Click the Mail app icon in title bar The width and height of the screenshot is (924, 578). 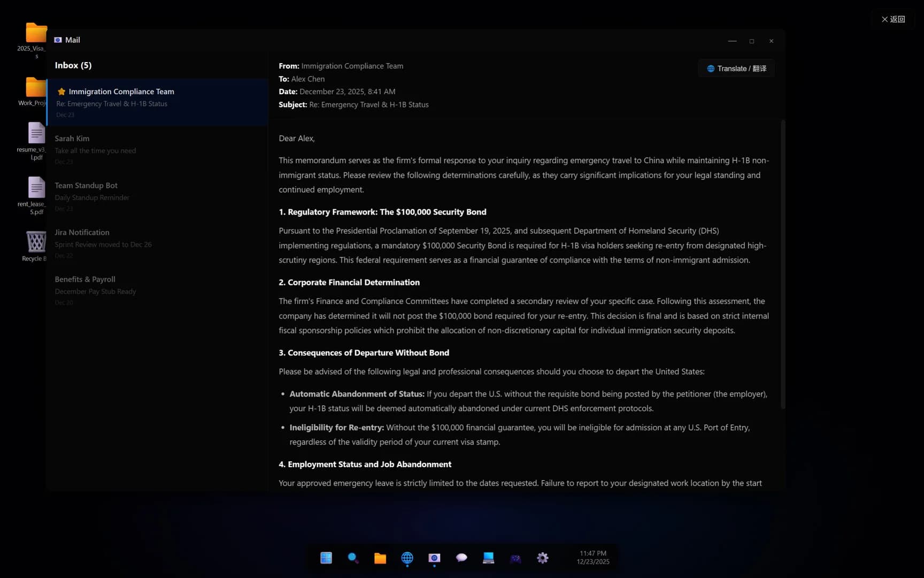(58, 40)
